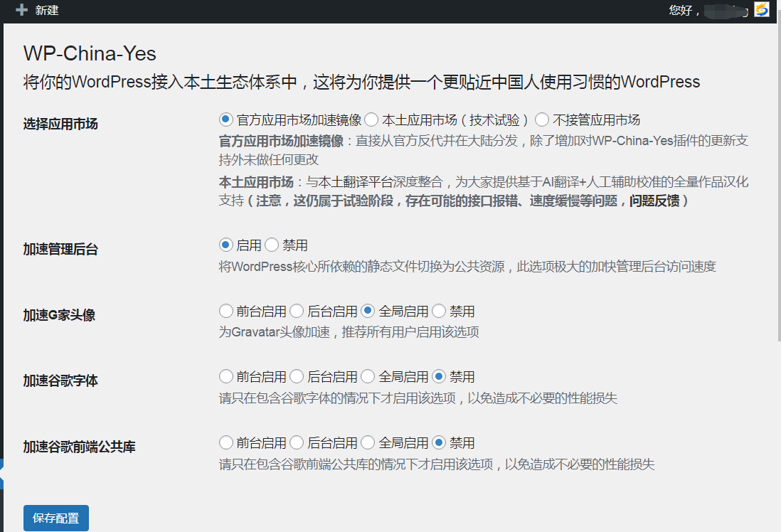Viewport: 781px width, 532px height.
Task: Click the 加速谷歌字体 setting label
Action: click(x=60, y=381)
